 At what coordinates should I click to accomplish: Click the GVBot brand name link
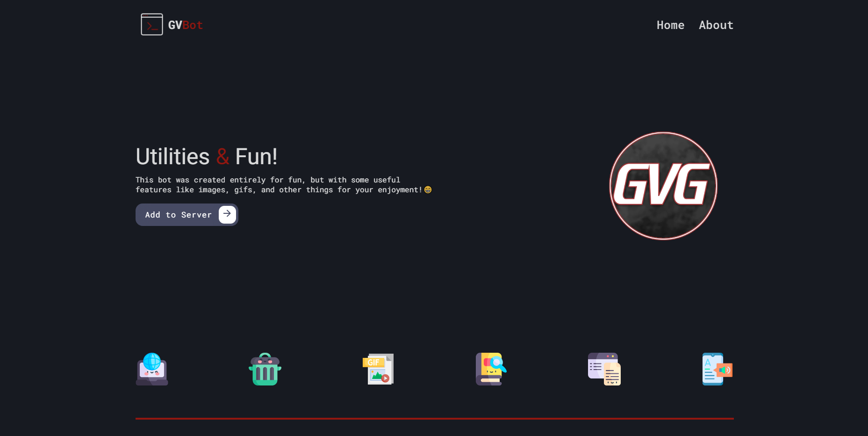(x=186, y=25)
